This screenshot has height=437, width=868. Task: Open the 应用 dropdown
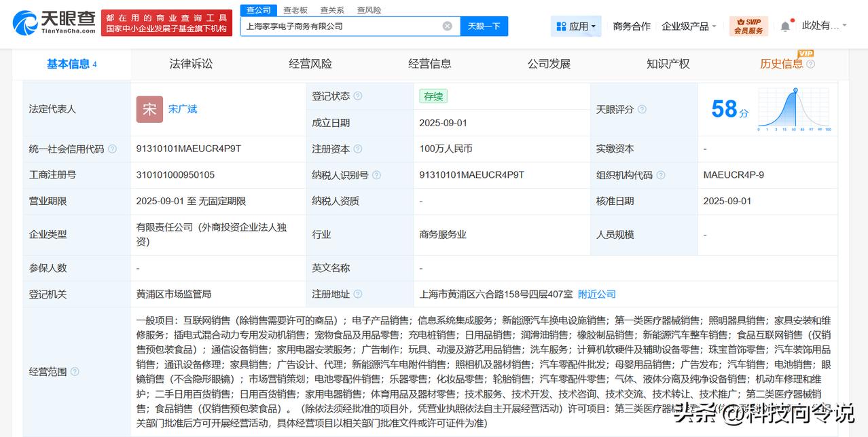point(576,26)
